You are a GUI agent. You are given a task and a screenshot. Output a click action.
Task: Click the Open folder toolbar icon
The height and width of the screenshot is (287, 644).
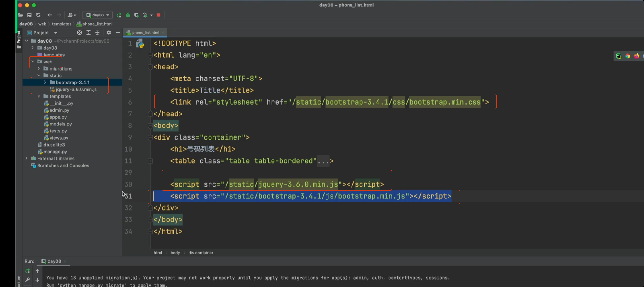point(21,15)
